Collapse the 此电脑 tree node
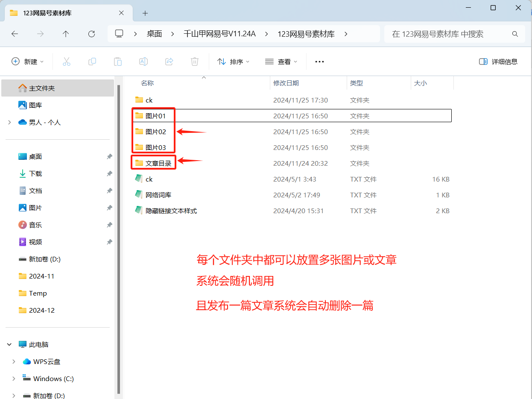 [9, 344]
